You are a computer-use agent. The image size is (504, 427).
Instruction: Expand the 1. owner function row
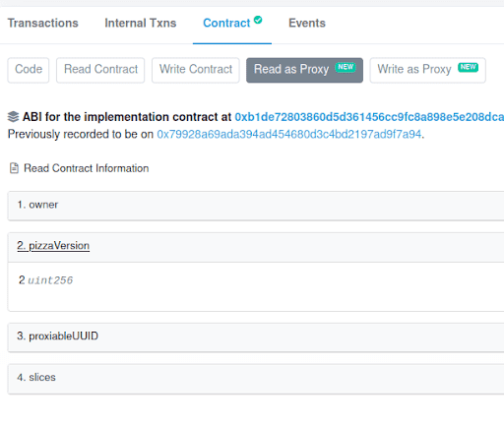click(x=256, y=206)
